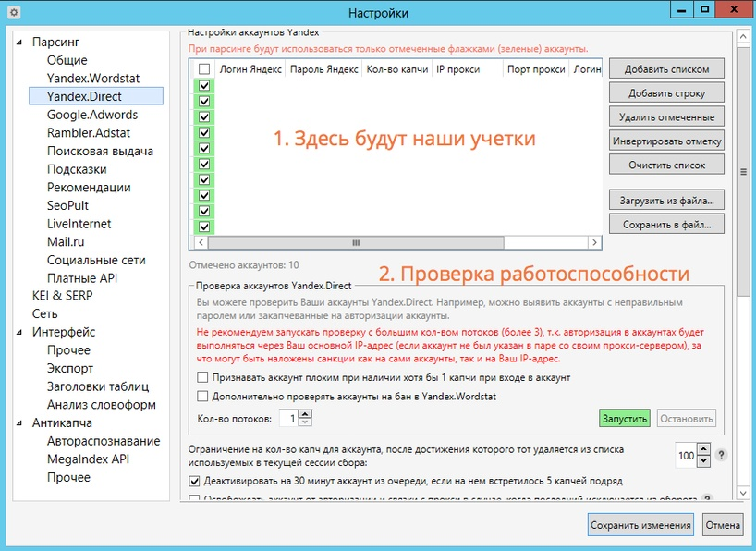Image resolution: width=756 pixels, height=551 pixels.
Task: Decrease the captcha limit 100 stepper
Action: [x=704, y=460]
